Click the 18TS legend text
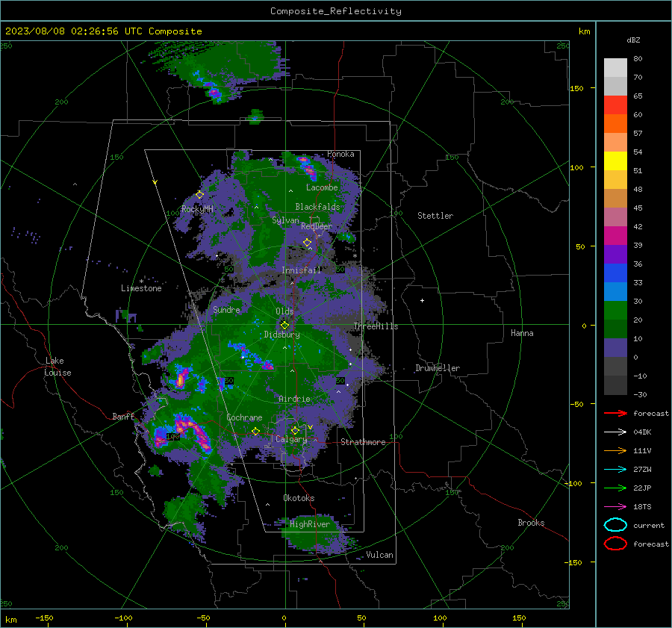The image size is (672, 628). 642,507
